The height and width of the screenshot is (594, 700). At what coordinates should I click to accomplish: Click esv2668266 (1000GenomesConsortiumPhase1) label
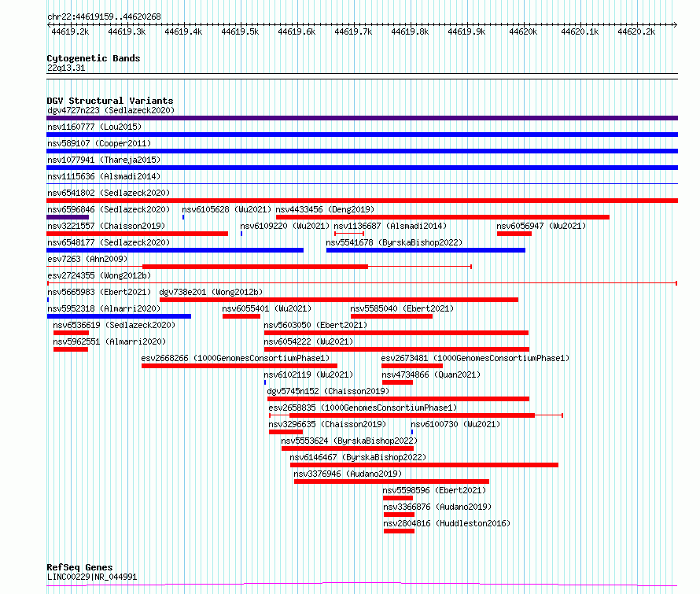(235, 358)
